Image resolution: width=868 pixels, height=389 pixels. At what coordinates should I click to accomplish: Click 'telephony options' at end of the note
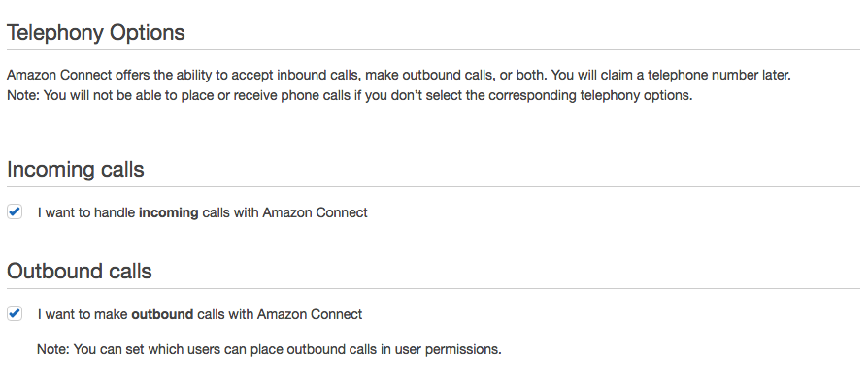(634, 96)
